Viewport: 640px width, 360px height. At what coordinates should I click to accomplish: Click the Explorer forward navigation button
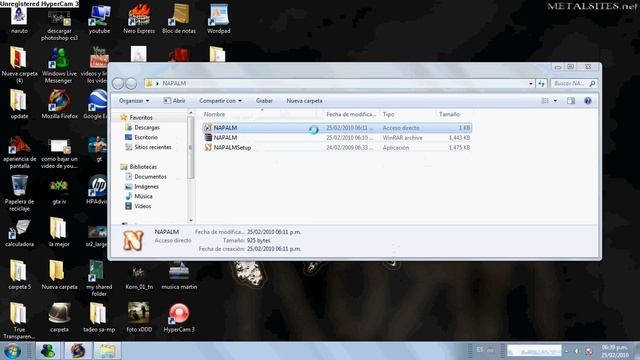(131, 84)
